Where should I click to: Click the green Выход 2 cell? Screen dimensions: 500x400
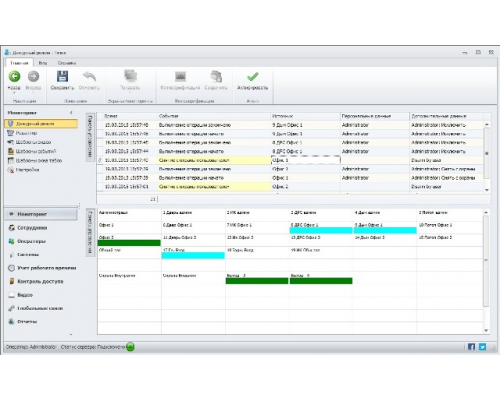tap(257, 278)
